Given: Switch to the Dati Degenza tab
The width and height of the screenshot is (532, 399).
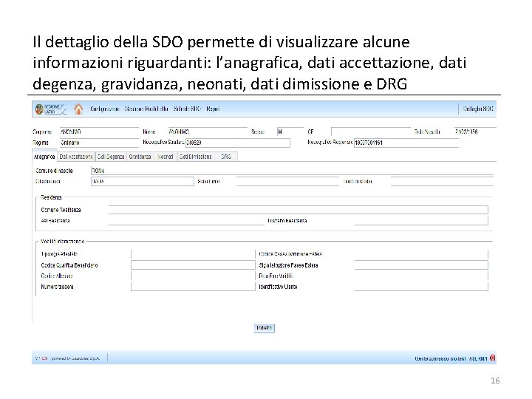Looking at the screenshot, I should [111, 157].
